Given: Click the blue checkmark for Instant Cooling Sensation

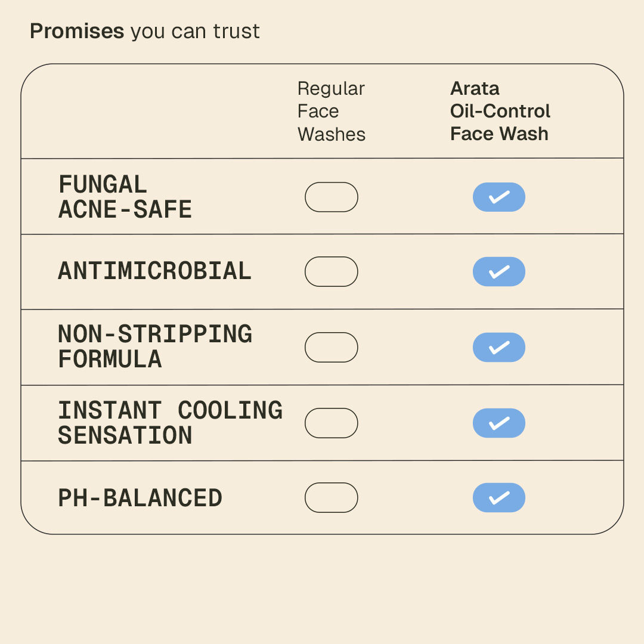Looking at the screenshot, I should pos(499,423).
